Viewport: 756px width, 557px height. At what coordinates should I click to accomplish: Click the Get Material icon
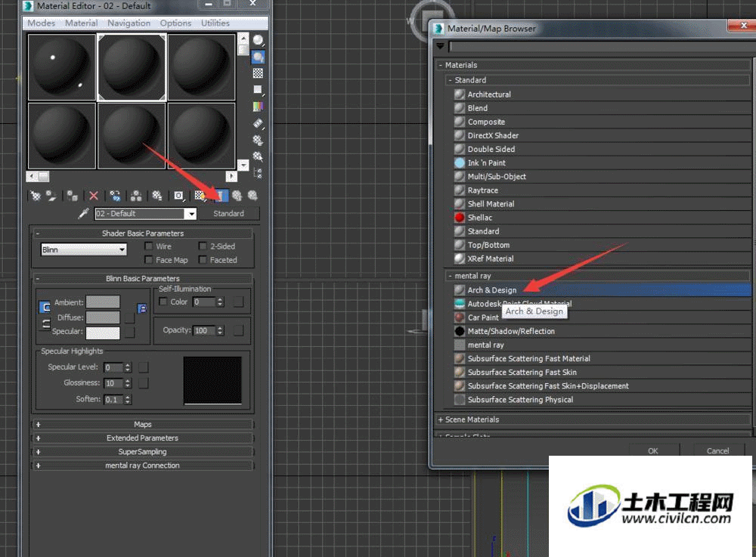click(x=36, y=196)
